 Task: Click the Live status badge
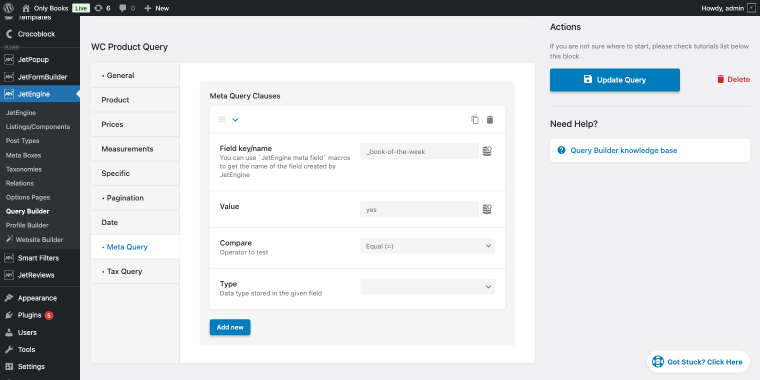click(81, 8)
